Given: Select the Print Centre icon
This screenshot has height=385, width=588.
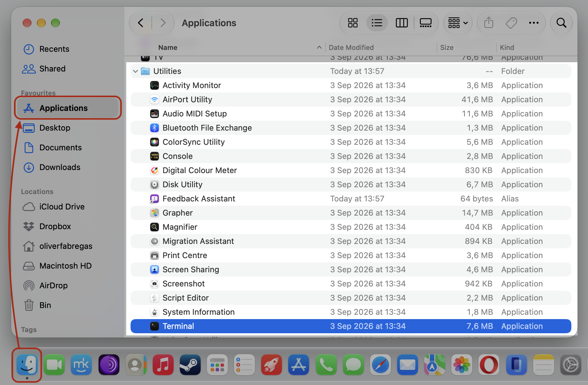Looking at the screenshot, I should [154, 255].
